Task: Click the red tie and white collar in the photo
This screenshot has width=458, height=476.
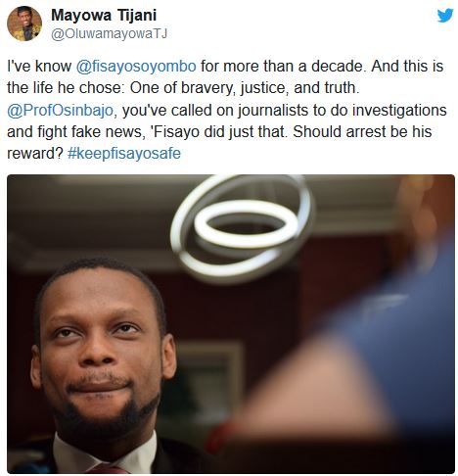Action: click(105, 457)
